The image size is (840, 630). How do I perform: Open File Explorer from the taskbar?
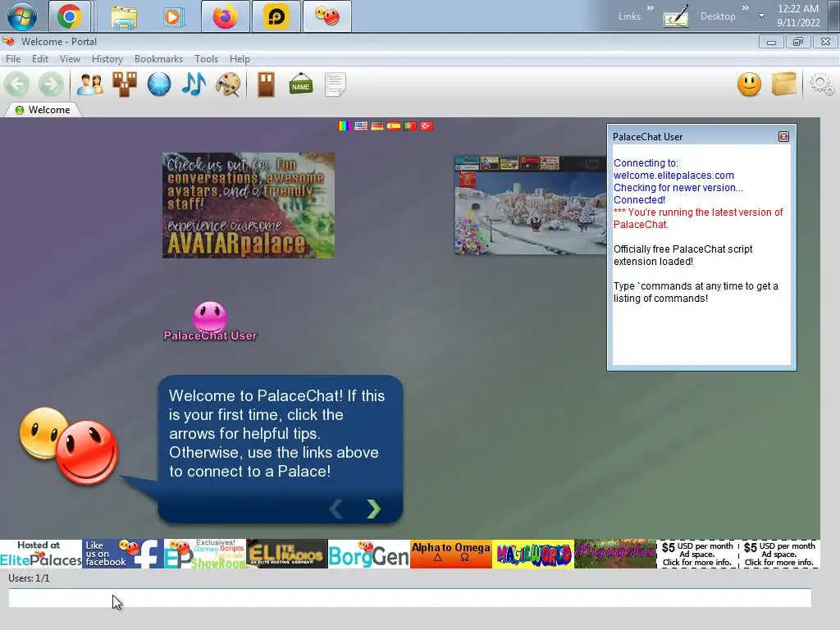click(125, 17)
